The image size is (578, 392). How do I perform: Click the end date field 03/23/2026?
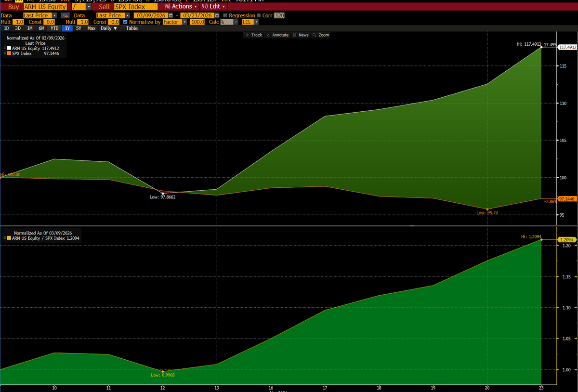[x=197, y=15]
